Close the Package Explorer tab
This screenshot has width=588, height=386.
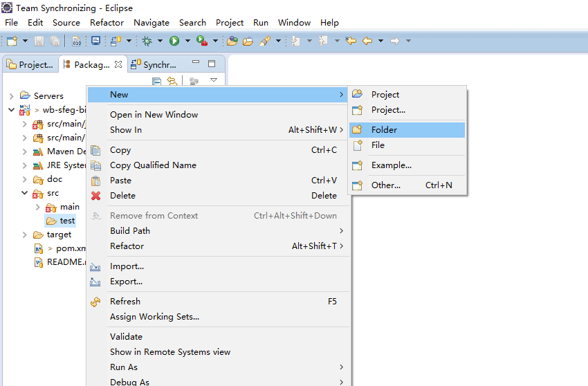pos(118,64)
